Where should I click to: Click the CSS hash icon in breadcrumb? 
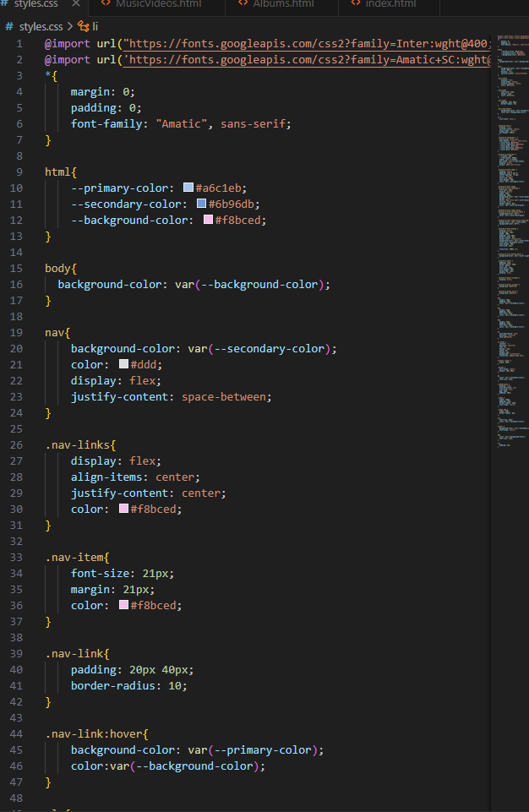[9, 26]
